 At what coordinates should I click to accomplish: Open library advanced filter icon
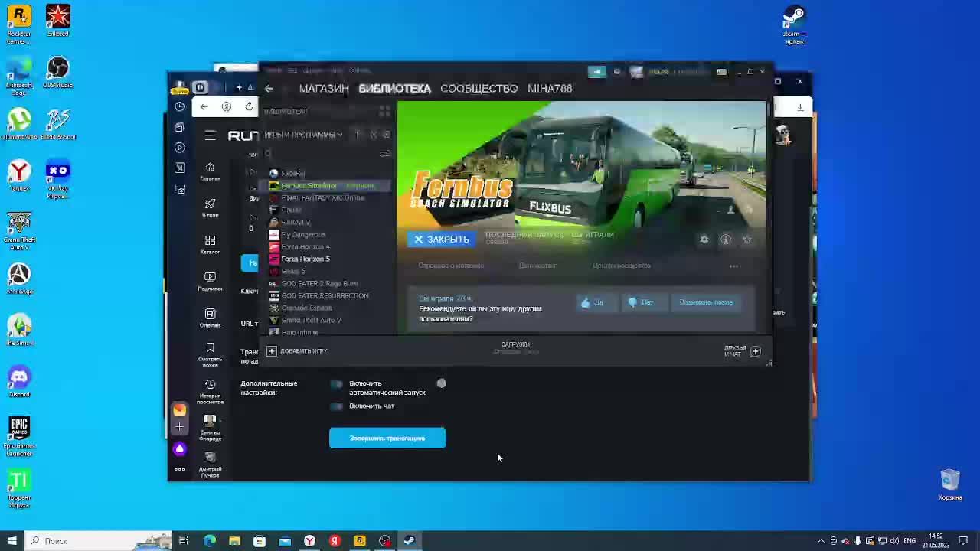[x=384, y=154]
